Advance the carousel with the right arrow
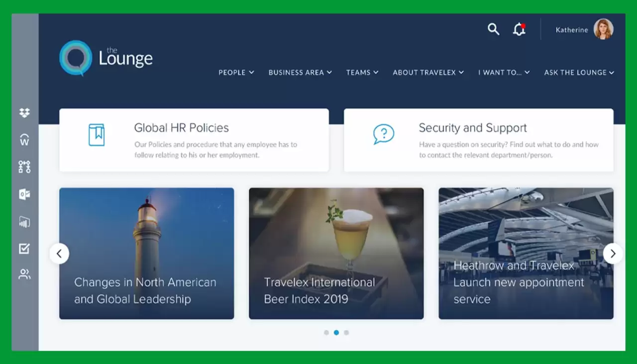The image size is (637, 364). (613, 254)
